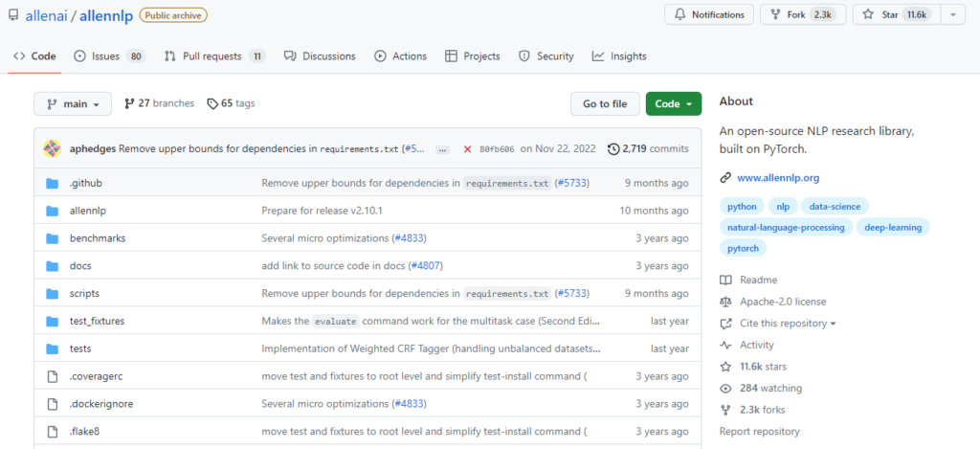Visit www.allennlp.org website link
980x449 pixels.
click(778, 178)
